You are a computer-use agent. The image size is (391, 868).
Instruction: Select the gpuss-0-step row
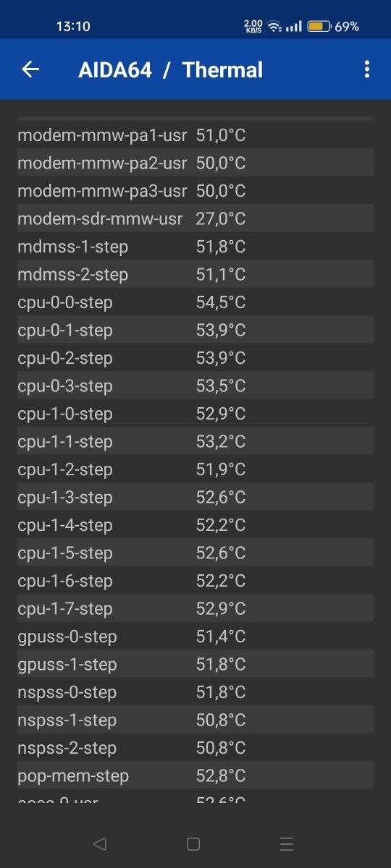(x=195, y=637)
